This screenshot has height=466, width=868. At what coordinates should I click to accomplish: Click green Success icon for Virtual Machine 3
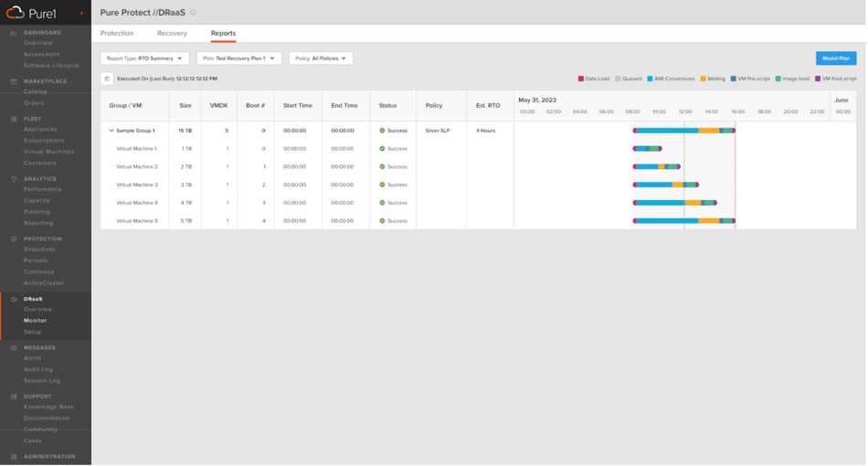pos(382,185)
